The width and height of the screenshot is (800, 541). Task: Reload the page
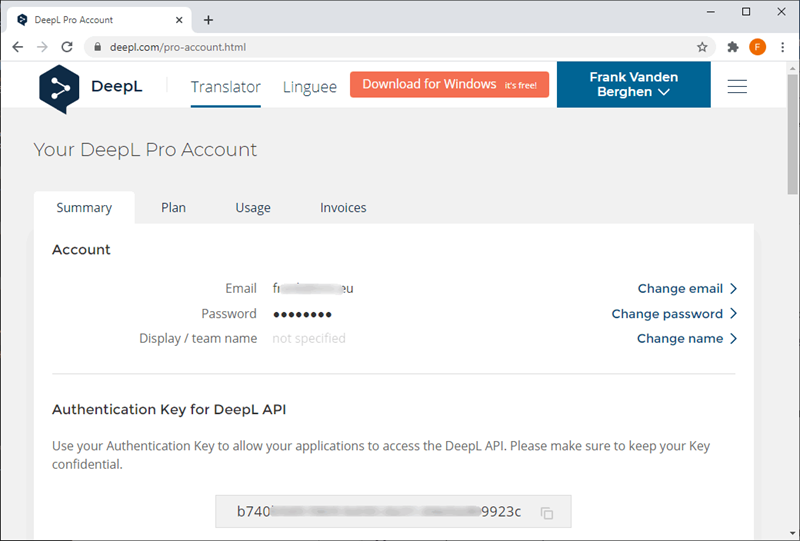pyautogui.click(x=67, y=47)
